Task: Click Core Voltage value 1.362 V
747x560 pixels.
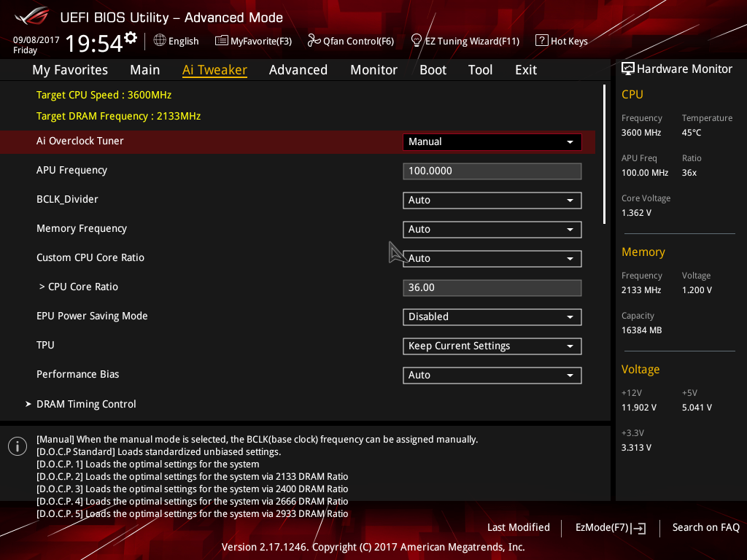Action: (636, 213)
